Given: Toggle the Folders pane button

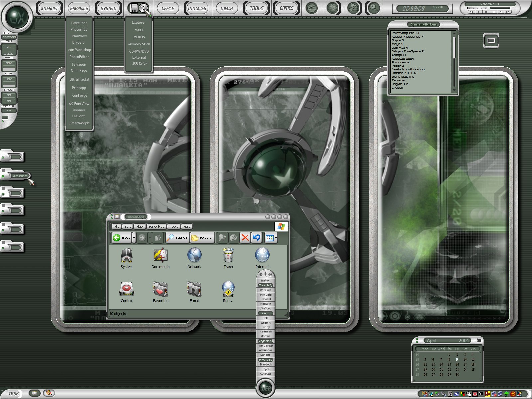Looking at the screenshot, I should pyautogui.click(x=202, y=237).
